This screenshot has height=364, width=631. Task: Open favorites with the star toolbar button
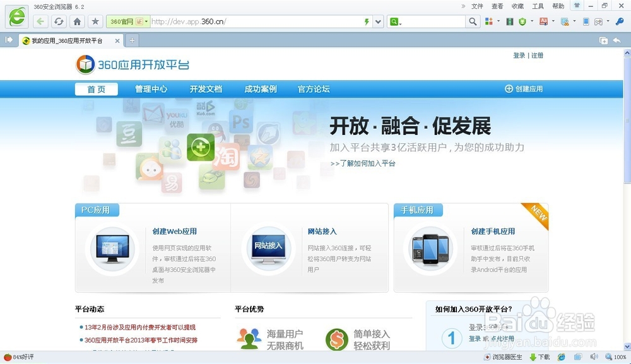(x=95, y=21)
